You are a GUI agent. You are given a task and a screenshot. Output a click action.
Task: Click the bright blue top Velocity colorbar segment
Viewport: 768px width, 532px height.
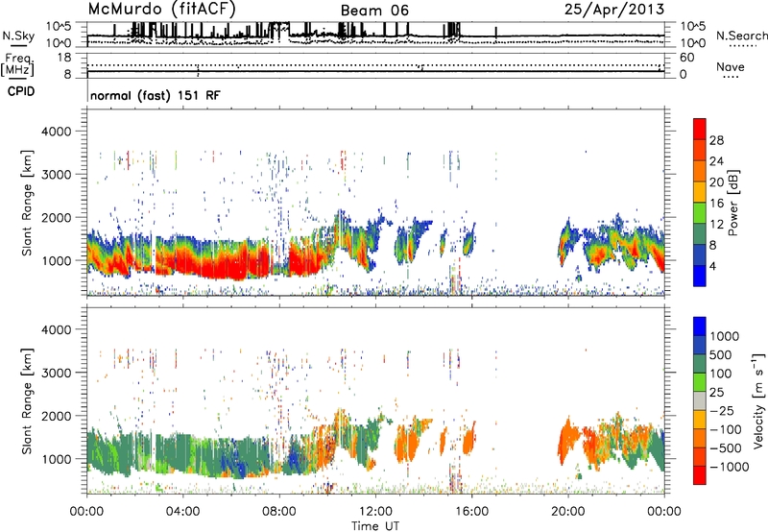(x=700, y=326)
